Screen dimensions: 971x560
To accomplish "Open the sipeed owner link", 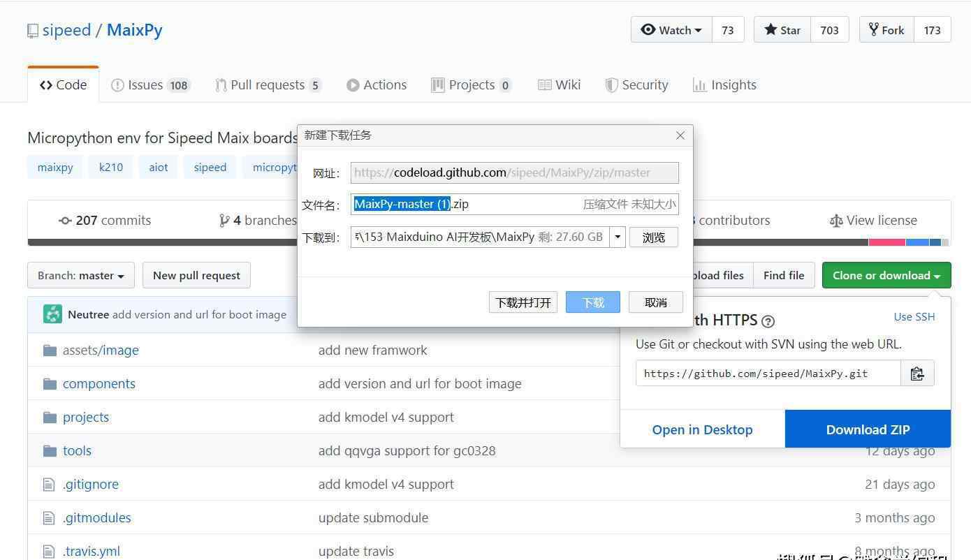I will (x=66, y=30).
